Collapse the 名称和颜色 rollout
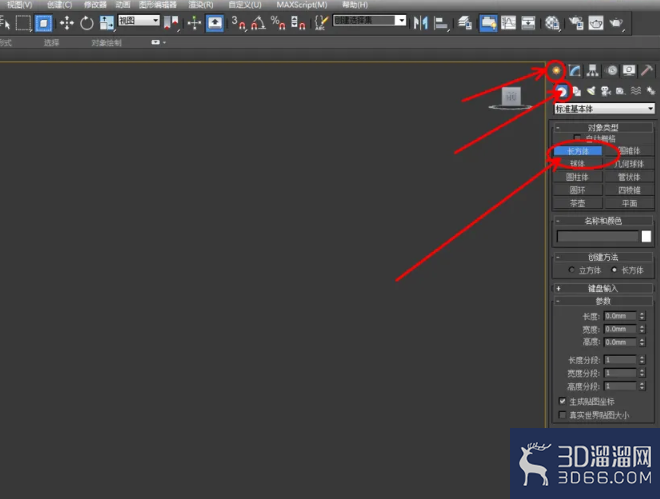 603,221
